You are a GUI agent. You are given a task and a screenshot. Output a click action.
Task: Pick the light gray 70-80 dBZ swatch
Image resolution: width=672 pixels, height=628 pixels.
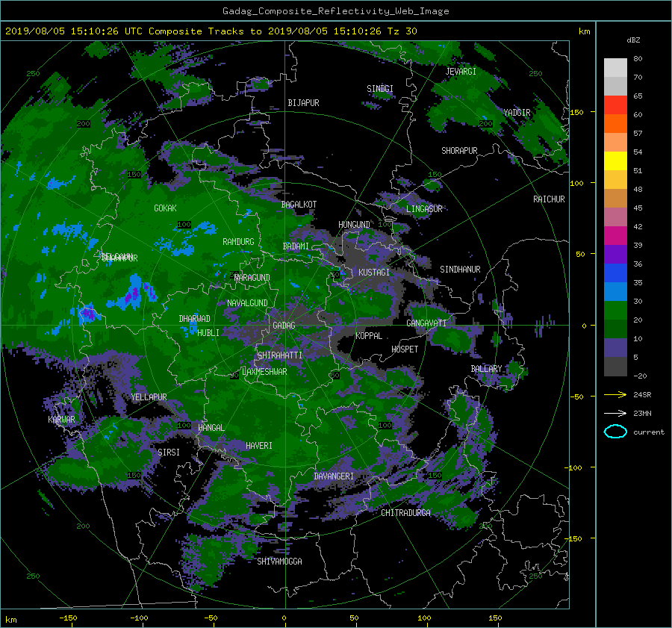615,68
